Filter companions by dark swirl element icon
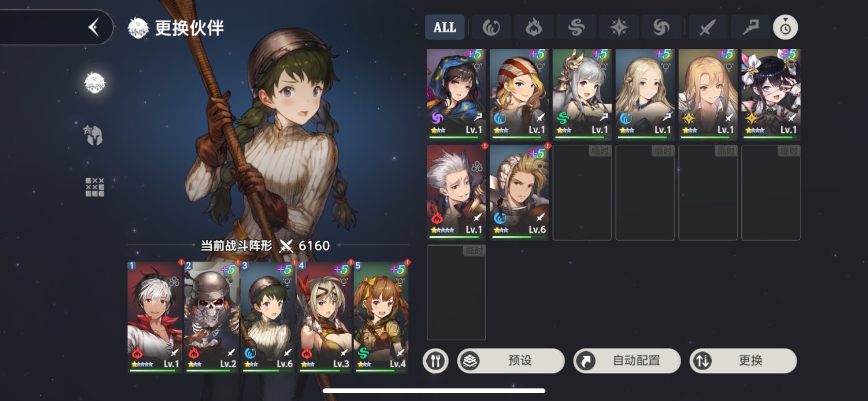This screenshot has width=868, height=401. (661, 27)
